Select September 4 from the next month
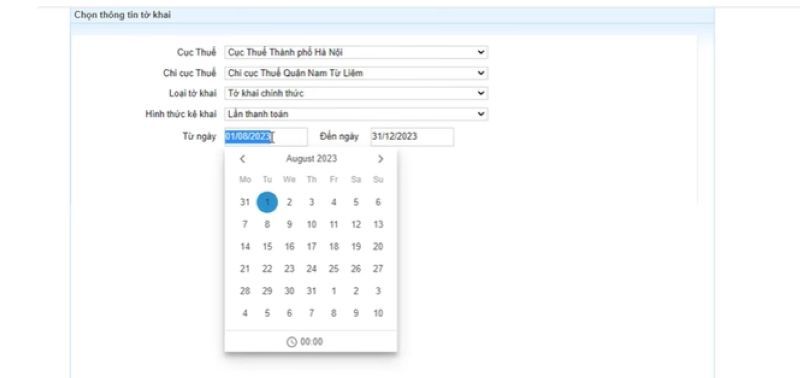This screenshot has width=800, height=378. point(245,313)
